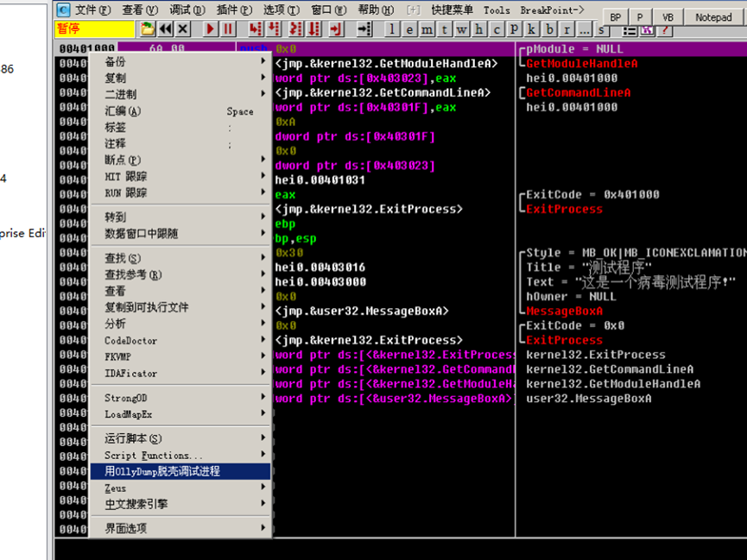Image resolution: width=747 pixels, height=560 pixels.
Task: Expand the 备份 submenu
Action: click(180, 61)
